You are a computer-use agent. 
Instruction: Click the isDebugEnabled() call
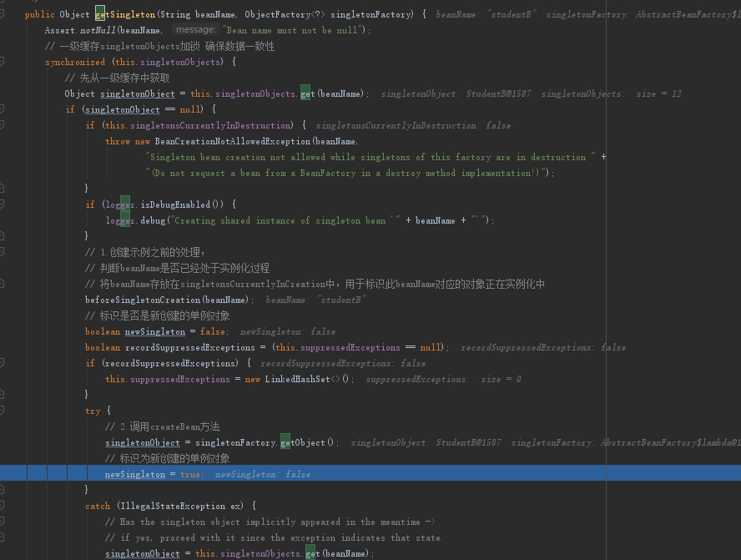point(182,204)
